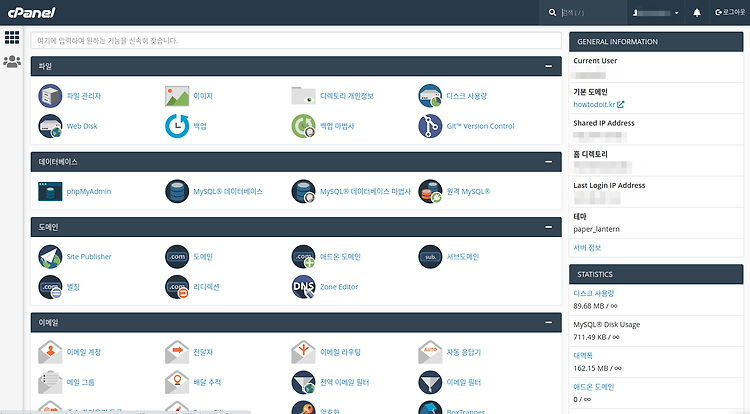
Task: Click the 로그아웃 logout button
Action: click(730, 12)
